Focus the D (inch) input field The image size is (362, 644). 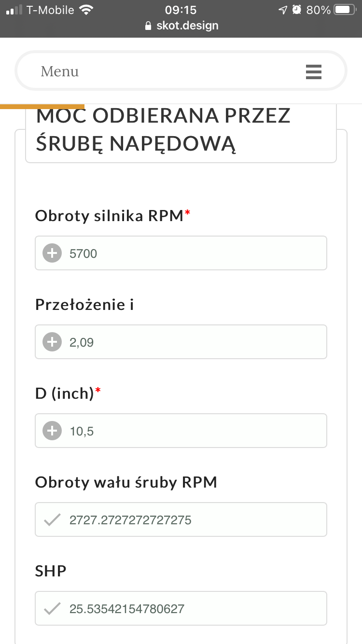point(193,431)
